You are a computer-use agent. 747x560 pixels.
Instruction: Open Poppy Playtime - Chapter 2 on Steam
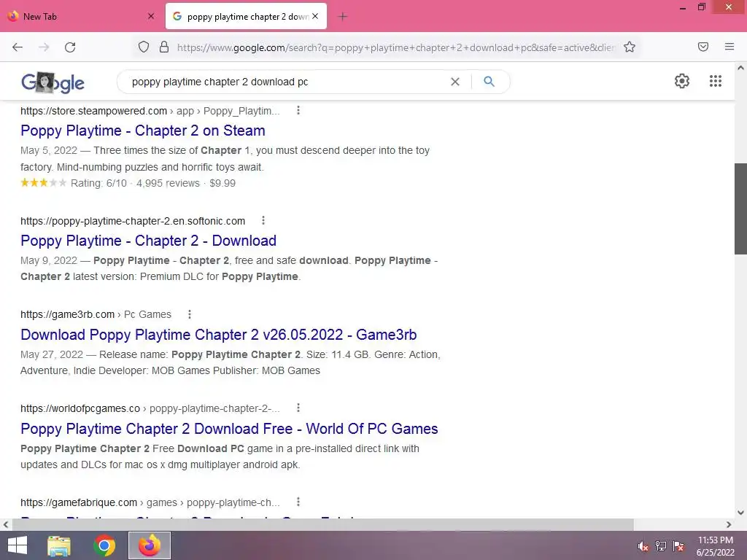click(143, 131)
